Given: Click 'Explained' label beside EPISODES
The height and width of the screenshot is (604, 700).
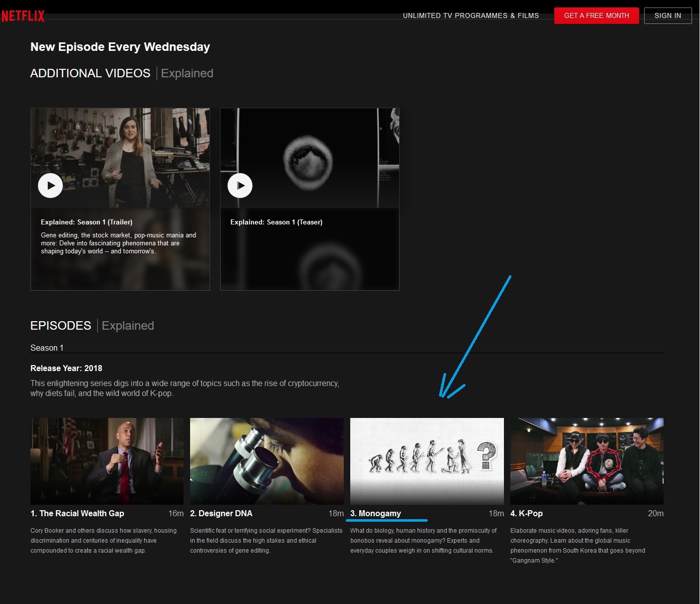Looking at the screenshot, I should tap(128, 326).
